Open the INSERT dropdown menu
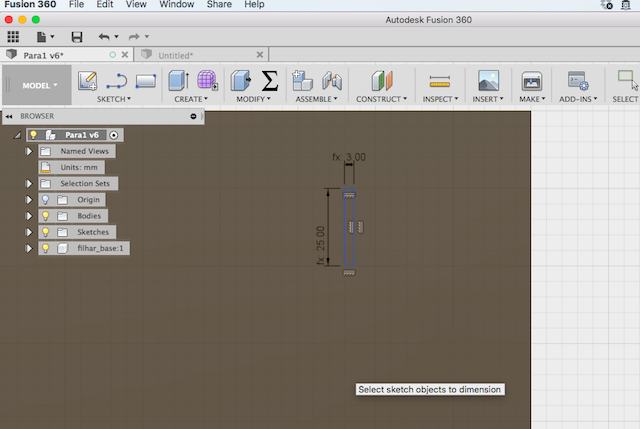 488,99
